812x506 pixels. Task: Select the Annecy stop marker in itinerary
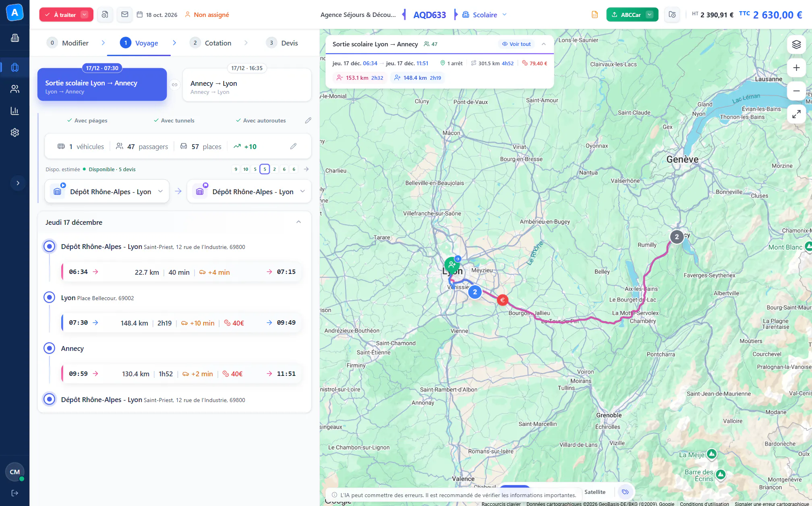49,348
